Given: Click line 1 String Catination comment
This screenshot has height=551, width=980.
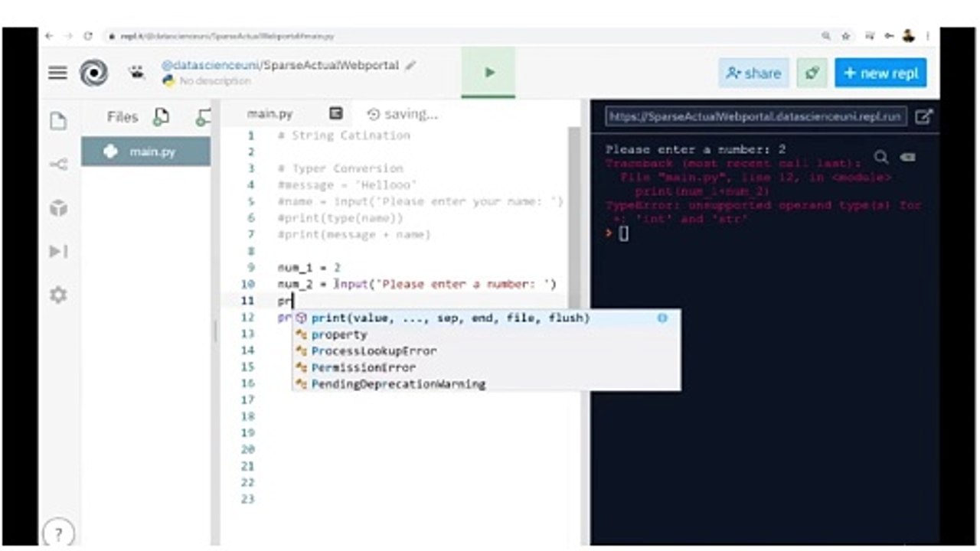Looking at the screenshot, I should 344,135.
